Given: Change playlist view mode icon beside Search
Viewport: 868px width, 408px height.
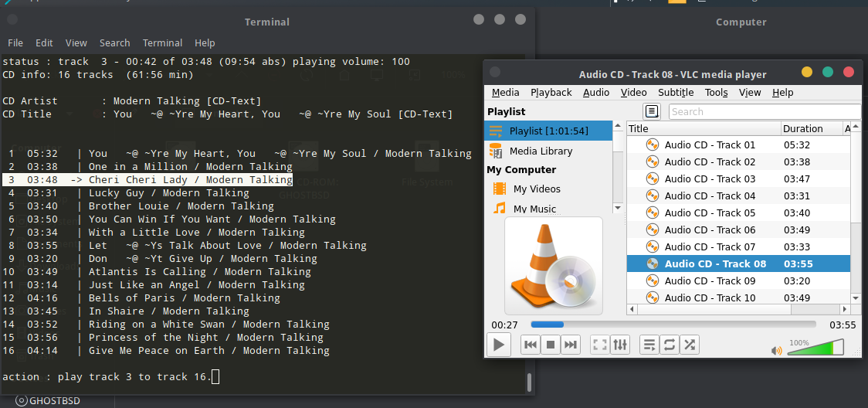Looking at the screenshot, I should coord(652,111).
